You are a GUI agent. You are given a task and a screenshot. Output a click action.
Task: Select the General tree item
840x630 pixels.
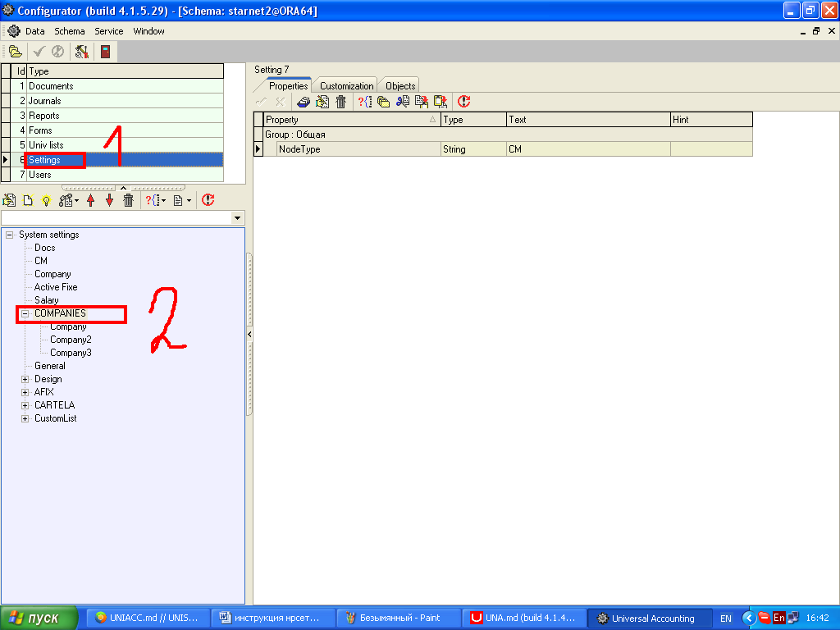(x=50, y=366)
